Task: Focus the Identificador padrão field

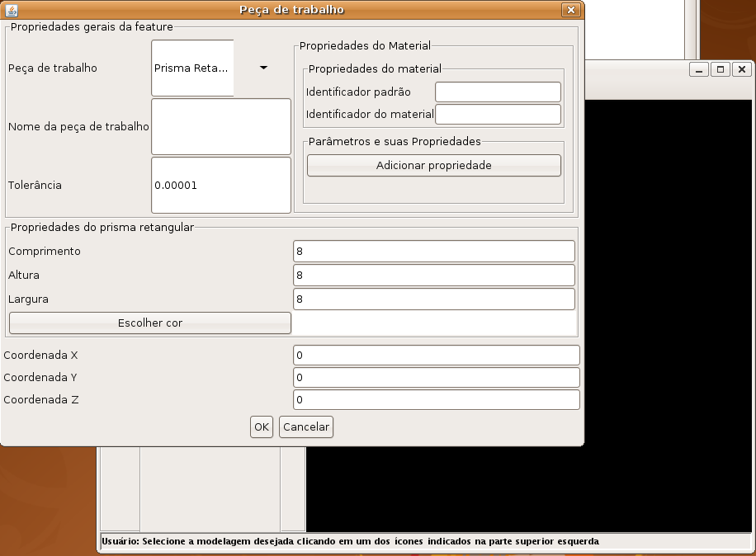Action: point(498,92)
